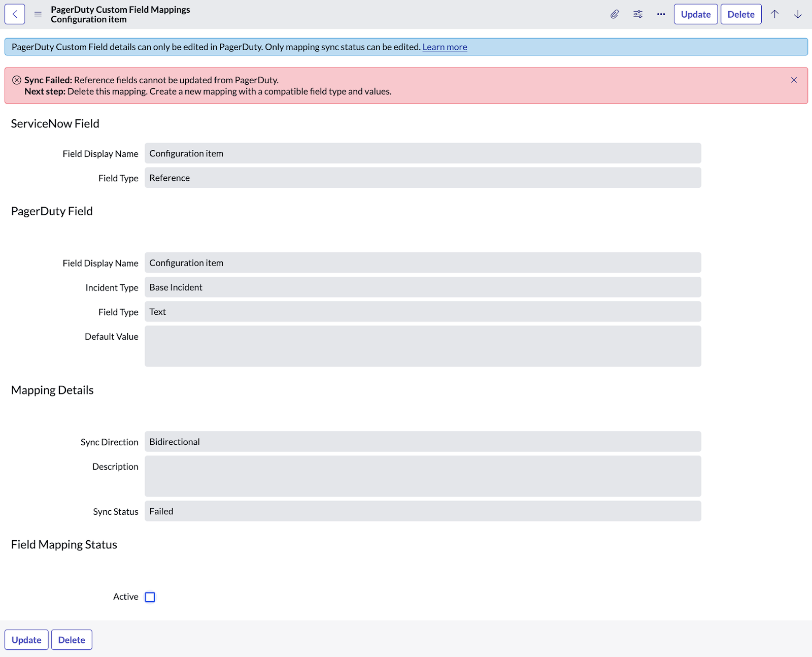Go back with the left chevron button

15,14
